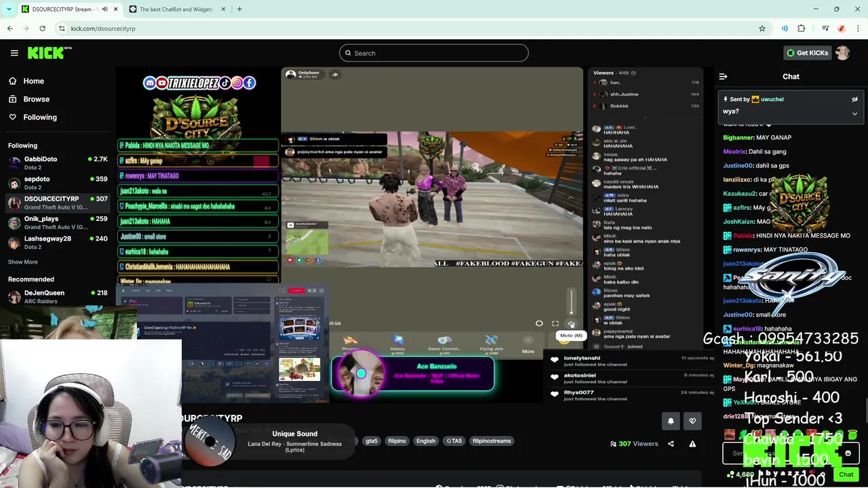Mute the stream player audio

pos(571,323)
